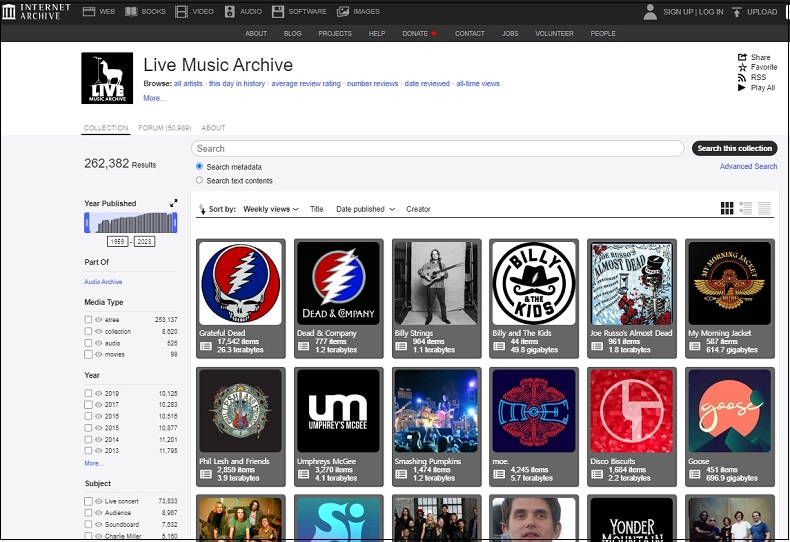
Task: Open Projects in top navigation
Action: coord(335,34)
